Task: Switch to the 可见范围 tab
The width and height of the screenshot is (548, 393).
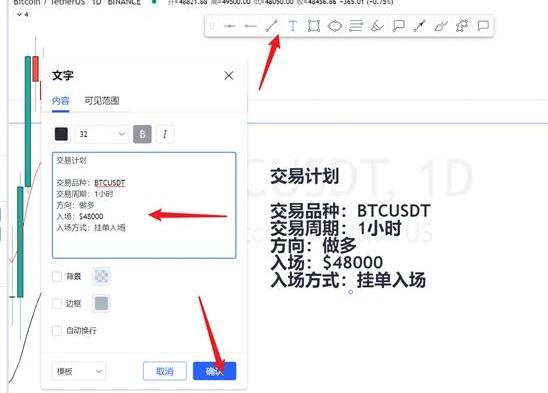Action: [102, 101]
